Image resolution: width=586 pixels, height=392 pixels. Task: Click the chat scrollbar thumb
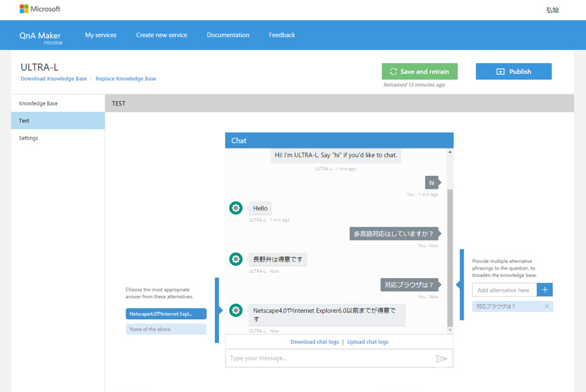450,258
